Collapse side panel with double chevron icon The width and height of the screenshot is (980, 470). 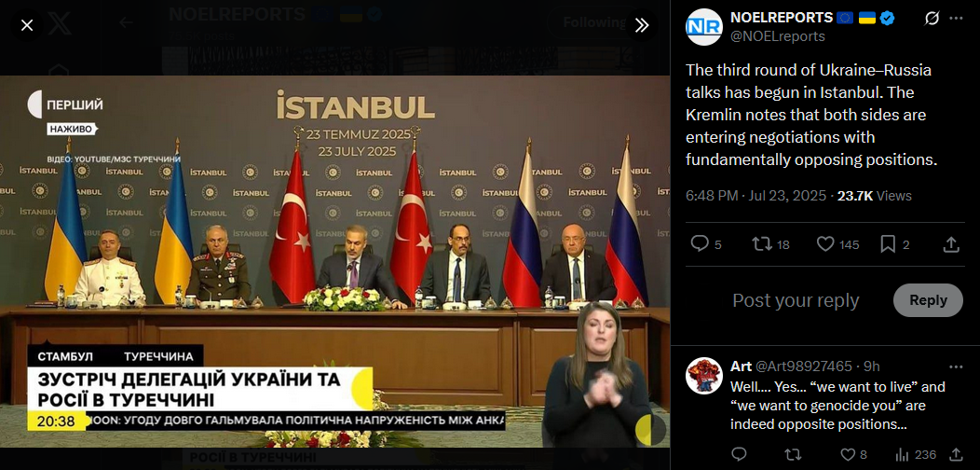click(x=642, y=25)
